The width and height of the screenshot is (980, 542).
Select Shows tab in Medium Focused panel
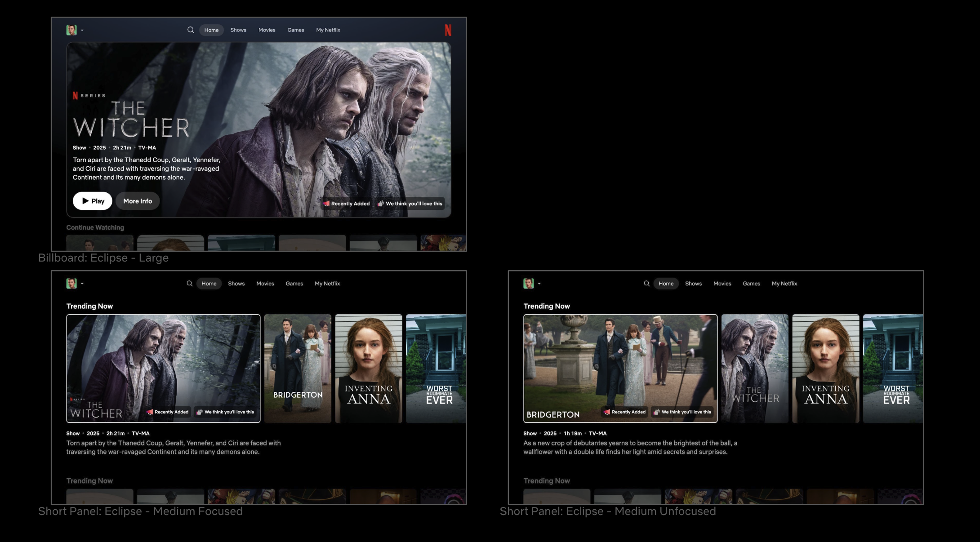click(236, 284)
